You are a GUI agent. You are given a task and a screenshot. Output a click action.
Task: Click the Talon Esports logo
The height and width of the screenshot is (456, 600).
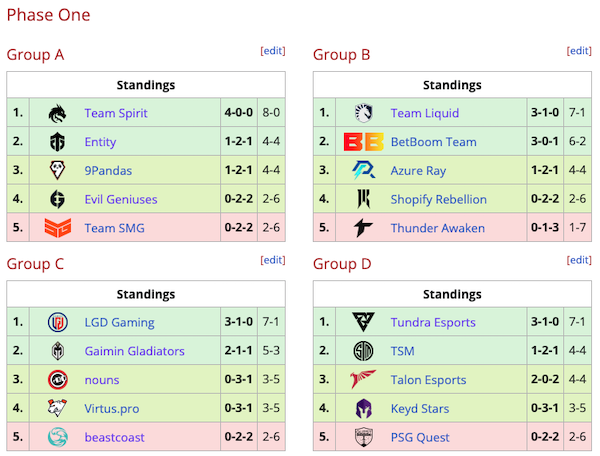(x=362, y=380)
